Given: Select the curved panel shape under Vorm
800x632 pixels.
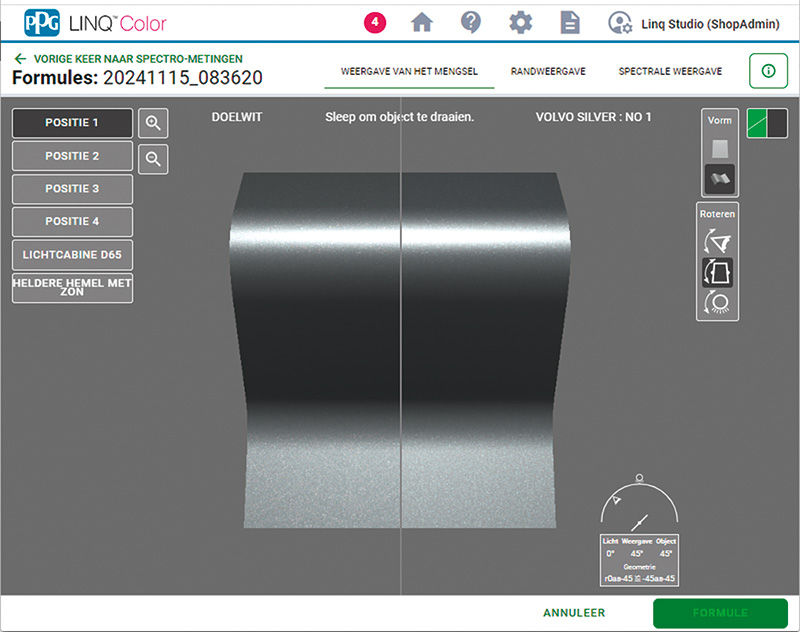Looking at the screenshot, I should [x=720, y=179].
